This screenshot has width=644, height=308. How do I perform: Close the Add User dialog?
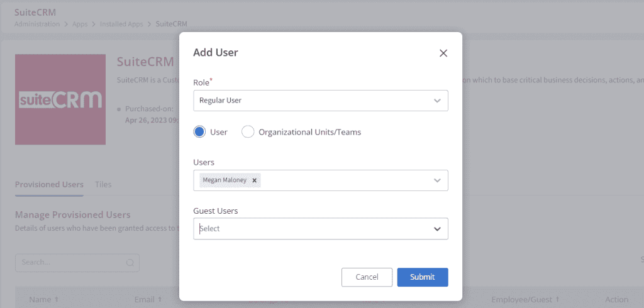click(443, 53)
